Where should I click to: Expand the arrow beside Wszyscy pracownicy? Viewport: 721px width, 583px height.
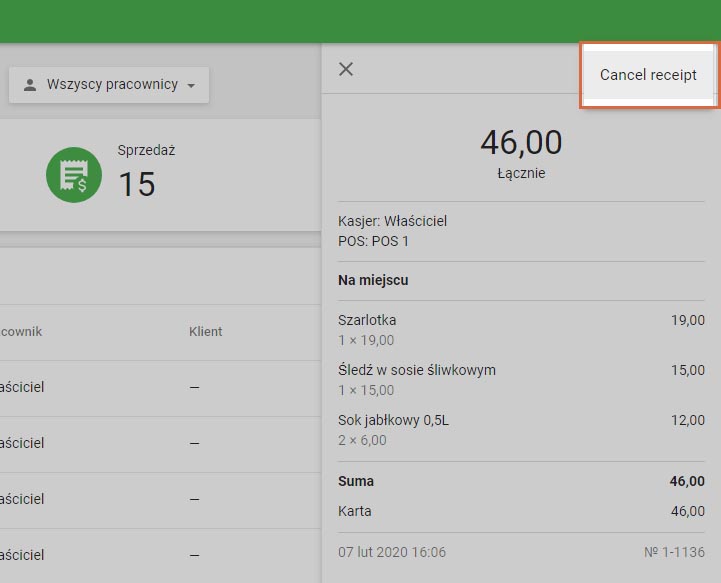pyautogui.click(x=191, y=86)
